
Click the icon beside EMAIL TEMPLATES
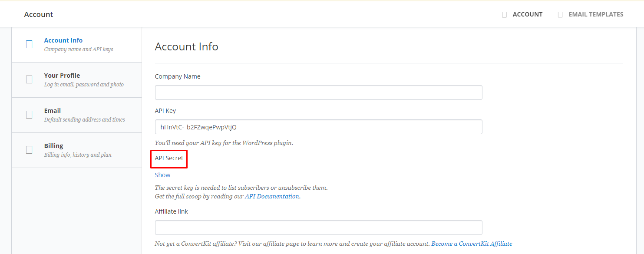pyautogui.click(x=560, y=14)
